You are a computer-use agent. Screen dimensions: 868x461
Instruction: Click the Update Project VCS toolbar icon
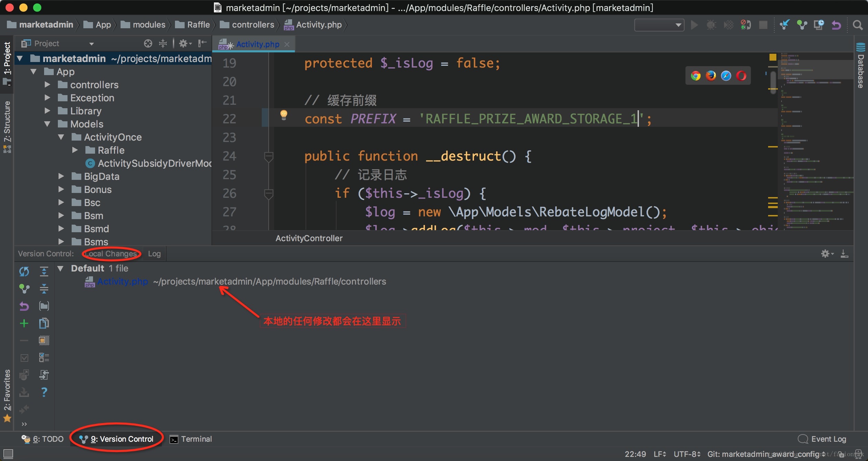coord(784,25)
